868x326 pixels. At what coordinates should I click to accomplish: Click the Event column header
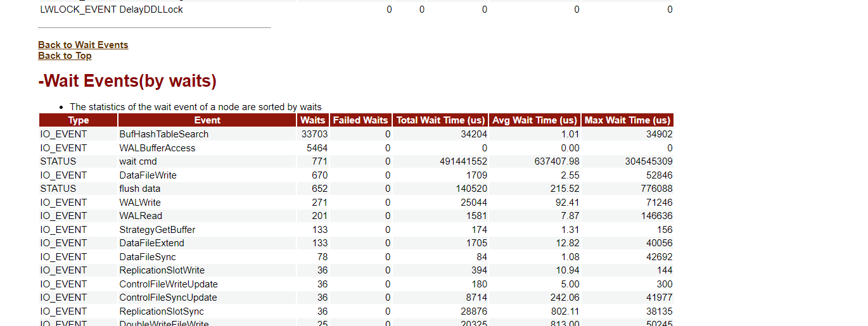coord(207,120)
